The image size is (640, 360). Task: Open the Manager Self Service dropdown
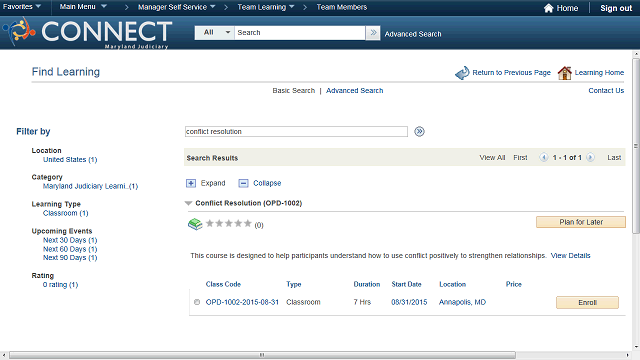(176, 7)
